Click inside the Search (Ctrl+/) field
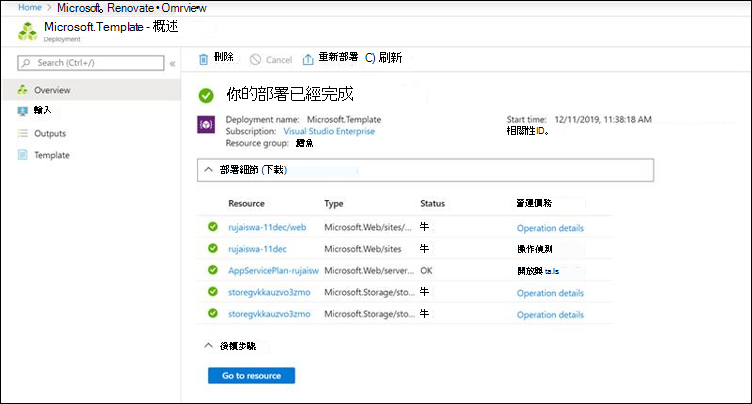 91,63
